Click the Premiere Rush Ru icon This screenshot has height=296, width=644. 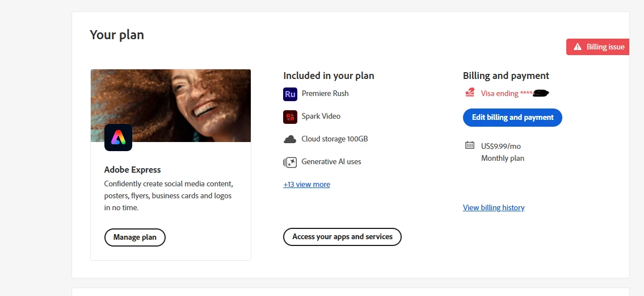coord(290,94)
